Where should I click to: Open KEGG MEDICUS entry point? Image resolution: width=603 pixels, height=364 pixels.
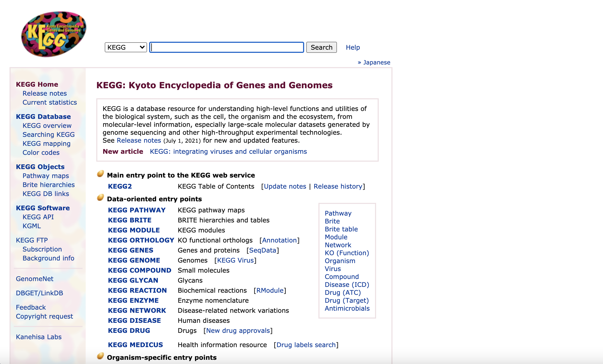coord(135,345)
